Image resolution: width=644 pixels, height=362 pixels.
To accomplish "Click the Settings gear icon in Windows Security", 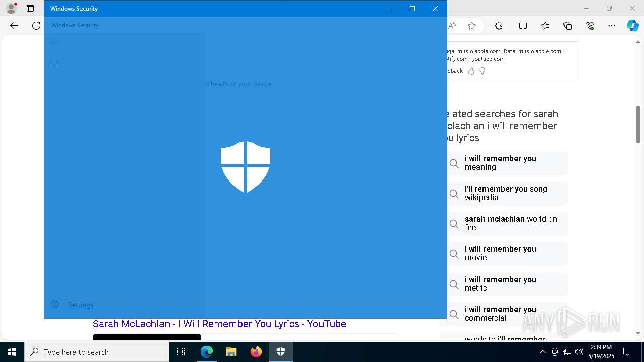I will coord(55,304).
